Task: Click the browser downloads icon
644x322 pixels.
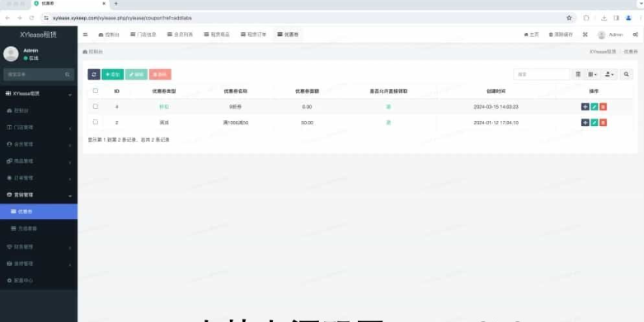Action: point(604,18)
